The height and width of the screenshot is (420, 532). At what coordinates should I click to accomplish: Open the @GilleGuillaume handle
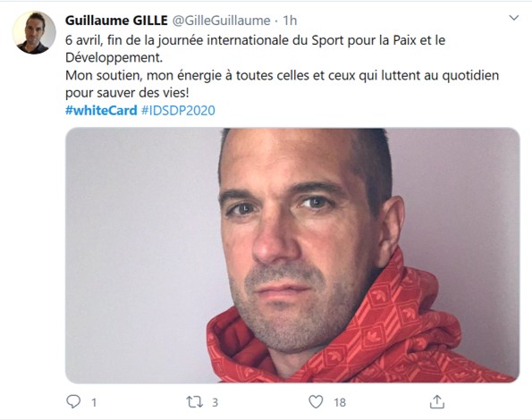click(x=222, y=21)
